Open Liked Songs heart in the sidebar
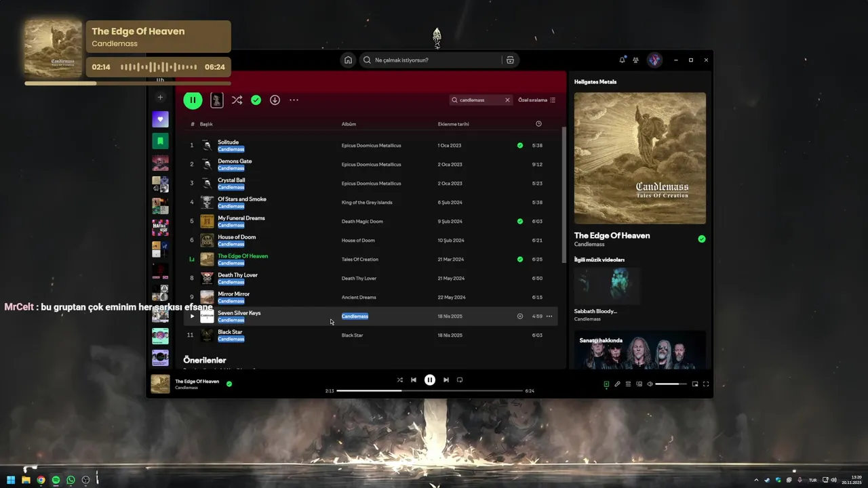 (x=160, y=119)
